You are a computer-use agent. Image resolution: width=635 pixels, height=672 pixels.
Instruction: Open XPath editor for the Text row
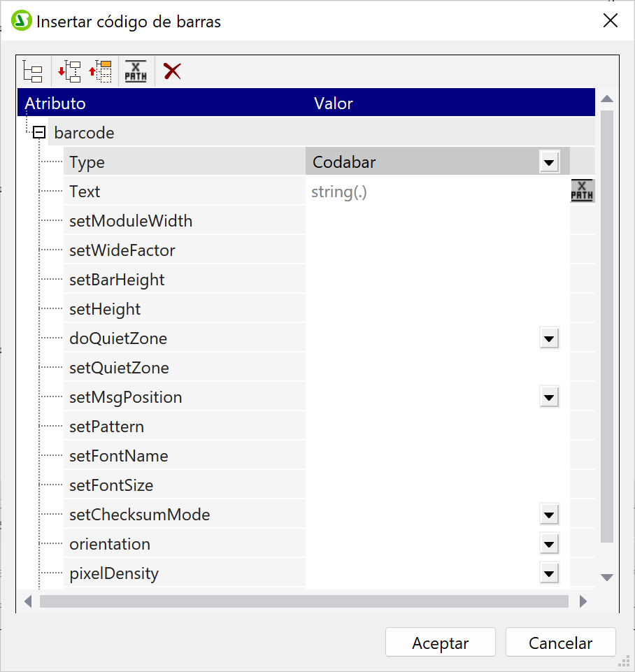[x=582, y=191]
